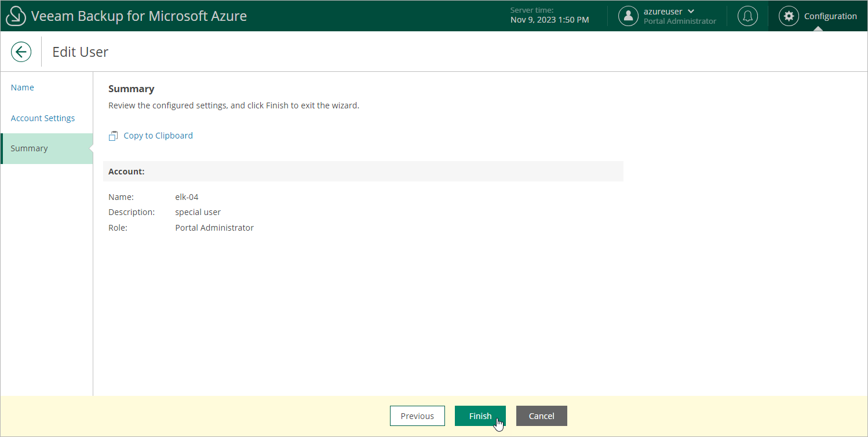
Task: Click the Copy to Clipboard icon
Action: [114, 136]
